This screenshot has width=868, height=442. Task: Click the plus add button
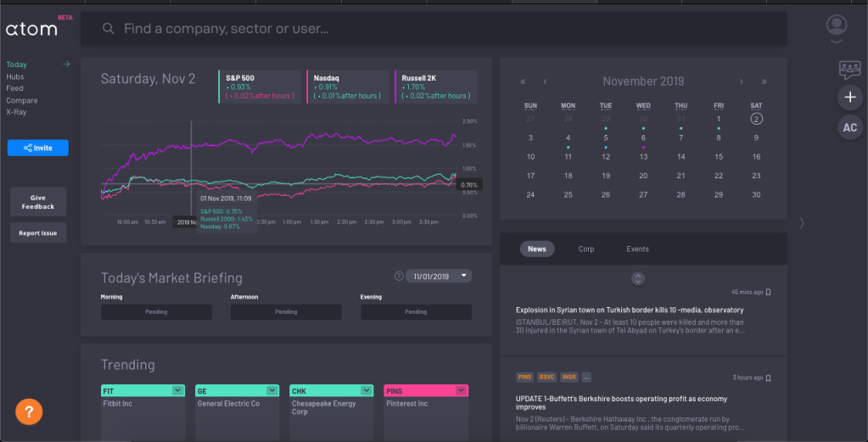[849, 98]
